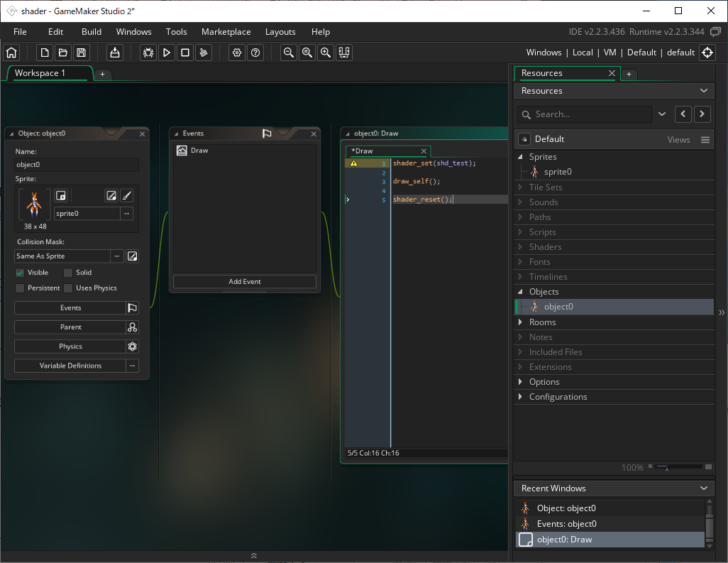Viewport: 728px width, 563px height.
Task: Toggle docks icon next to zoom icons
Action: coord(344,53)
